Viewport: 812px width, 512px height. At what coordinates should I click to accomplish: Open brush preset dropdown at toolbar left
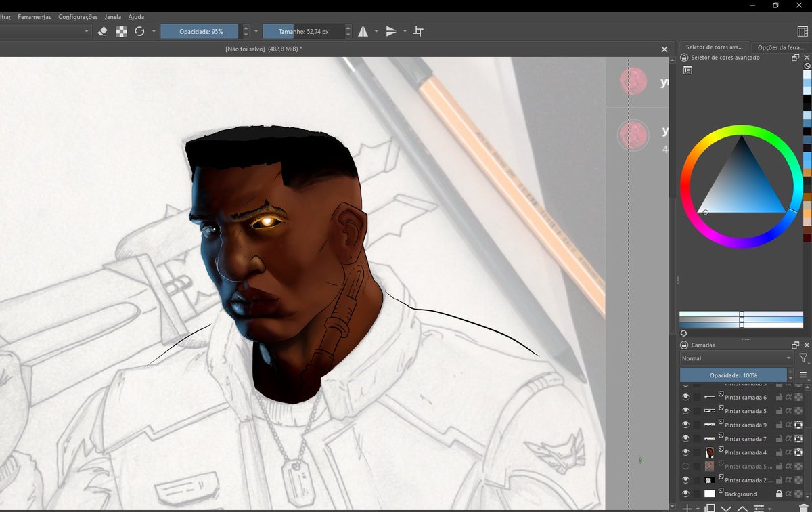87,31
